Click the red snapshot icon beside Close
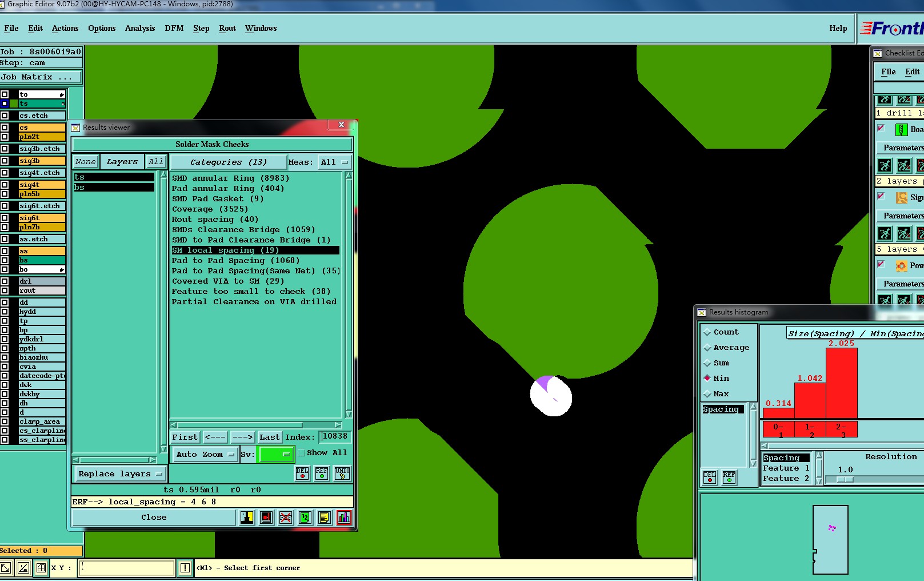 [266, 518]
